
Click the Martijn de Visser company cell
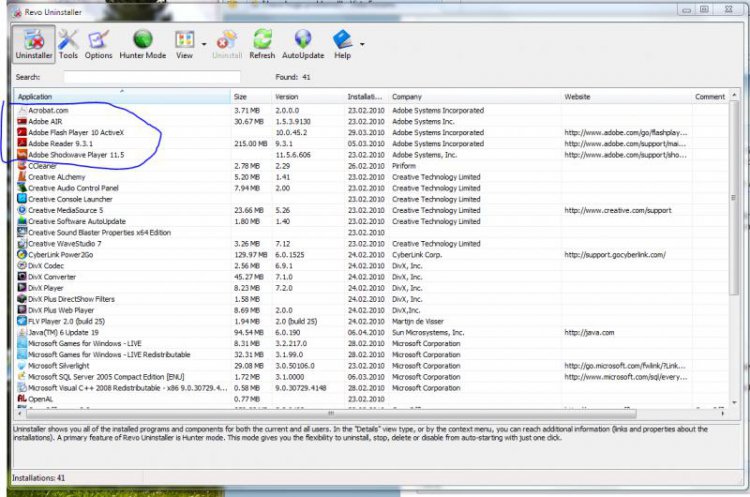(418, 321)
